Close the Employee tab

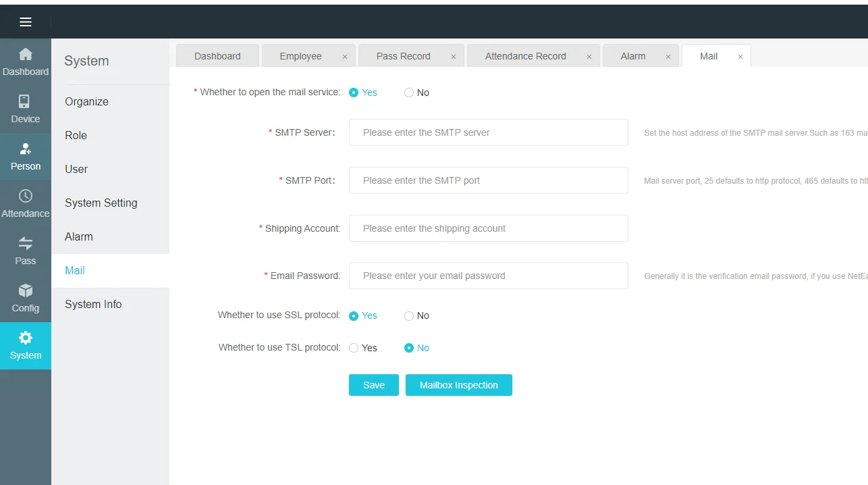345,57
